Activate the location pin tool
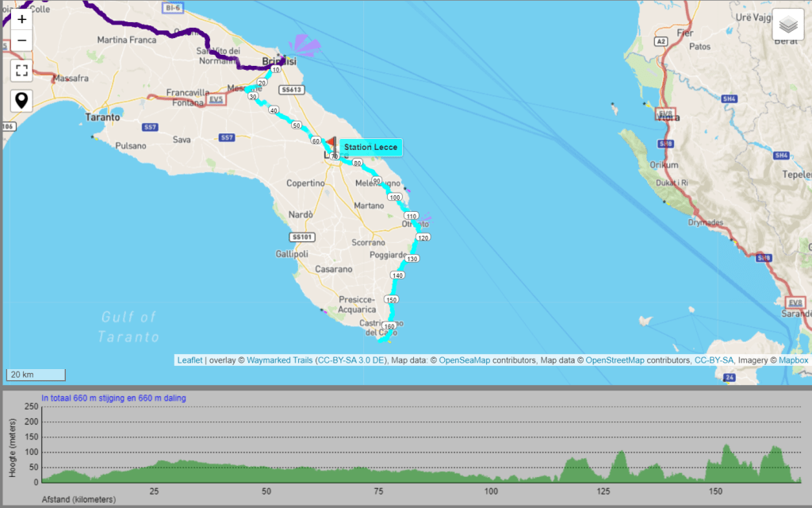 point(21,100)
